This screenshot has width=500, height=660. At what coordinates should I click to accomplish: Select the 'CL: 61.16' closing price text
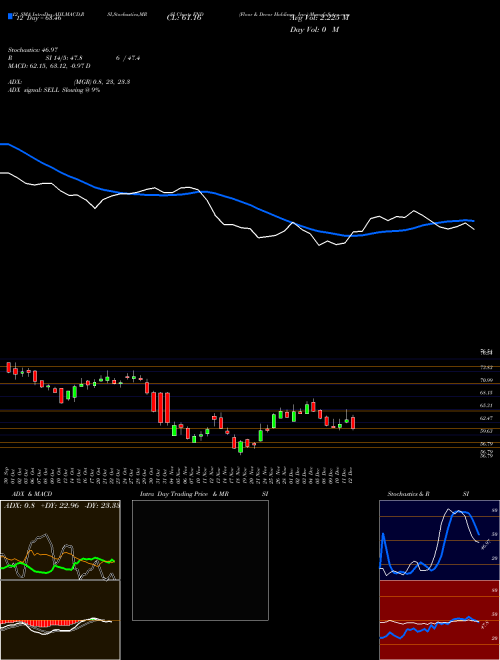[186, 18]
